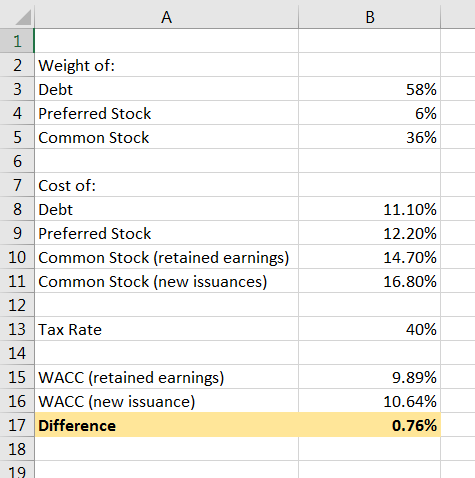Screen dimensions: 475x478
Task: Click 'WACC (retained earnings)' label cell
Action: click(x=166, y=377)
